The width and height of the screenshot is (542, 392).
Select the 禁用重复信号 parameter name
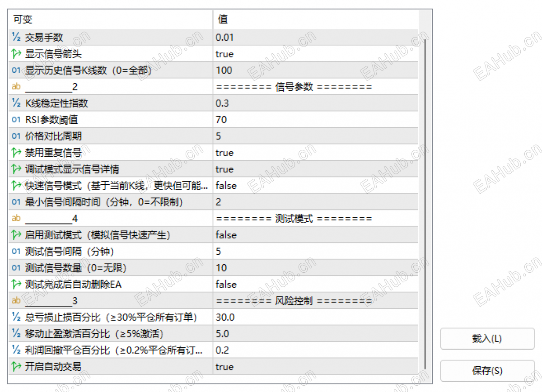(53, 153)
